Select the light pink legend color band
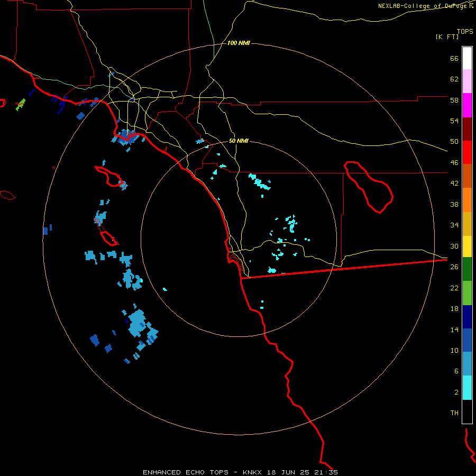Image resolution: width=476 pixels, height=476 pixels. click(467, 81)
